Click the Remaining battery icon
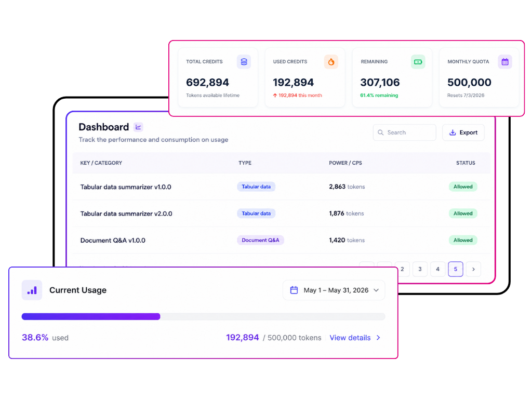The height and width of the screenshot is (399, 532). click(418, 62)
